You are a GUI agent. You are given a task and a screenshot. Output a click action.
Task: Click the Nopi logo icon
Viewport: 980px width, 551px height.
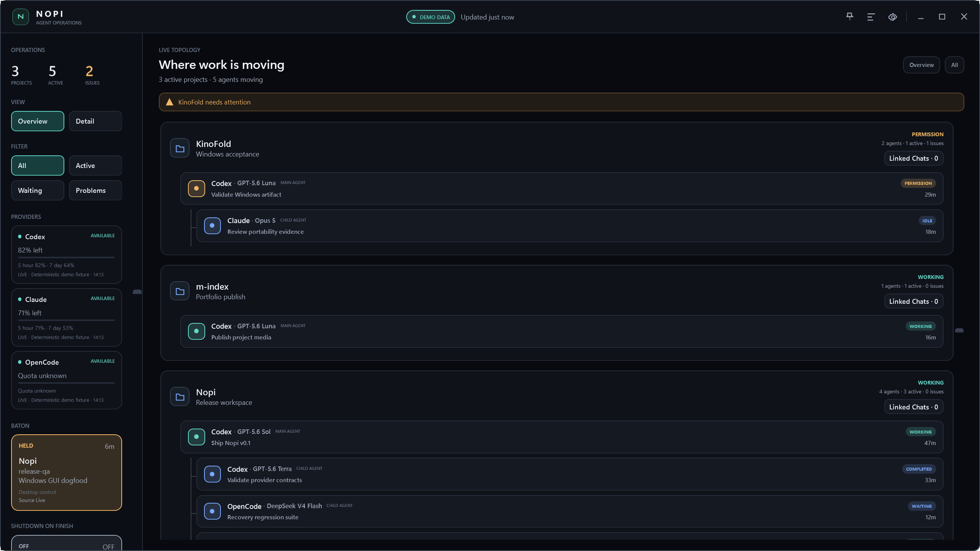(x=21, y=17)
